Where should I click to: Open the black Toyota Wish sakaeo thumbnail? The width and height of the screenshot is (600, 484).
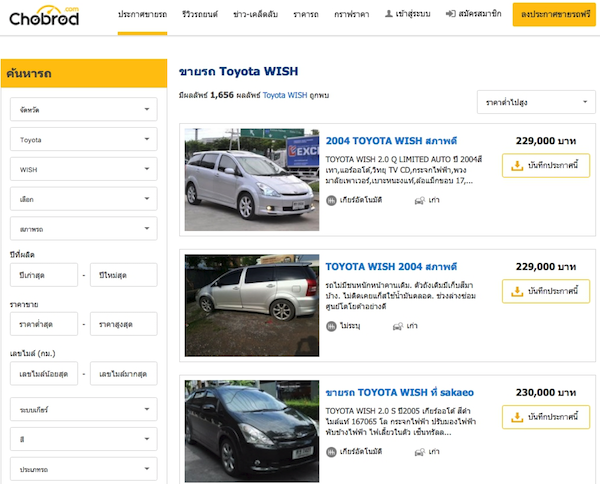coord(252,431)
